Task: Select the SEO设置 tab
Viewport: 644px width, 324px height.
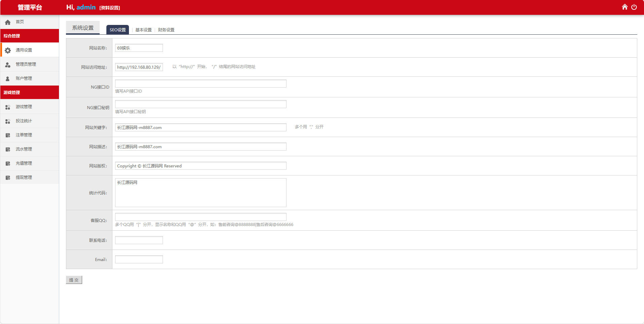Action: pyautogui.click(x=117, y=30)
